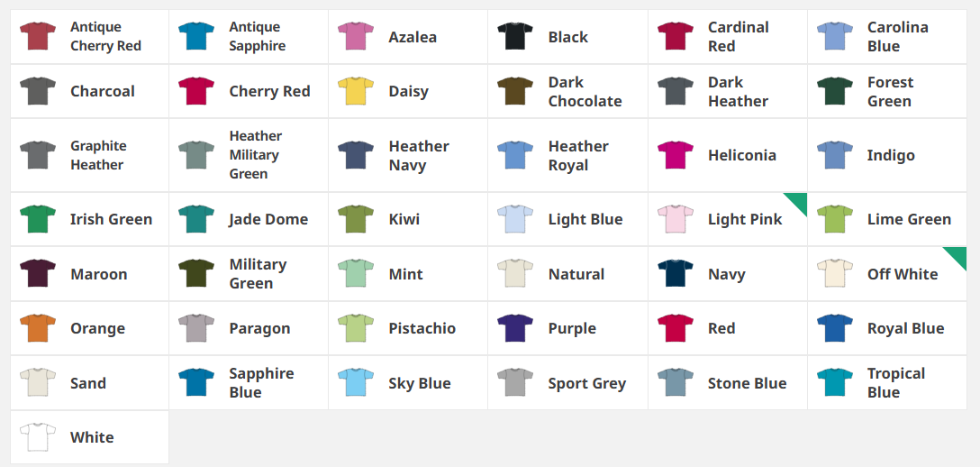The height and width of the screenshot is (467, 980).
Task: Click the Antique Cherry Red t-shirt icon
Action: 38,36
